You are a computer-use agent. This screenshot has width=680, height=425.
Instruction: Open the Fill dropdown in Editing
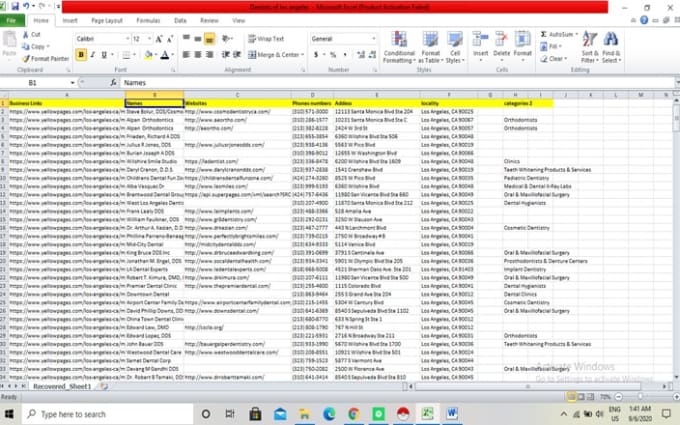pyautogui.click(x=551, y=46)
